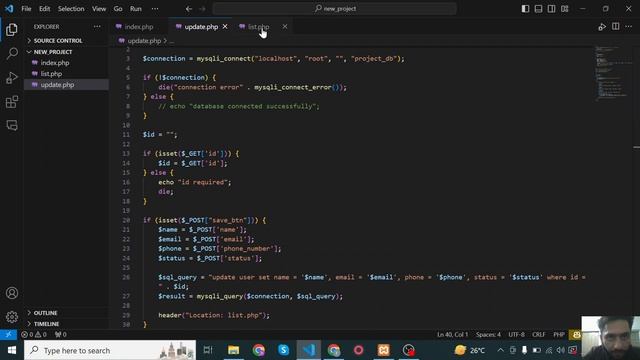Toggle the primary side bar layout icon

coord(525,9)
